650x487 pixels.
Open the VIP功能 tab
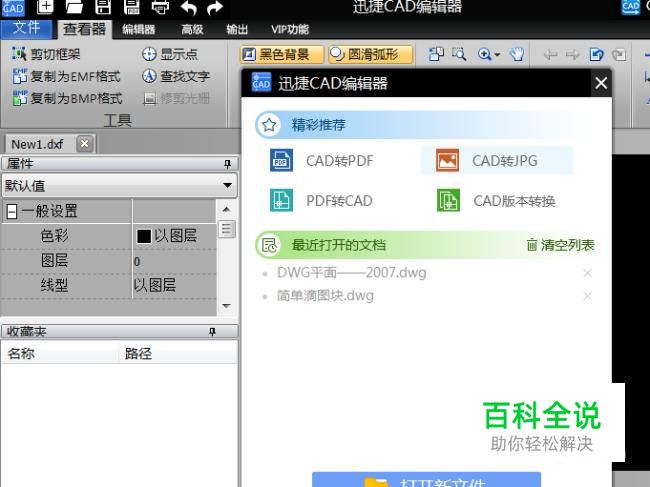click(x=290, y=29)
